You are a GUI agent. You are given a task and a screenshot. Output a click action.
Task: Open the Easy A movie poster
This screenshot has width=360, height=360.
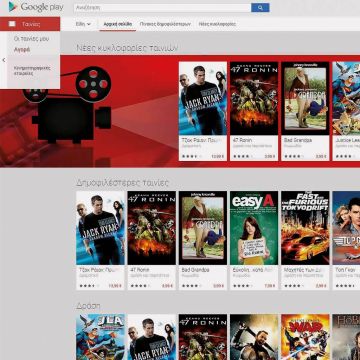pos(254,228)
